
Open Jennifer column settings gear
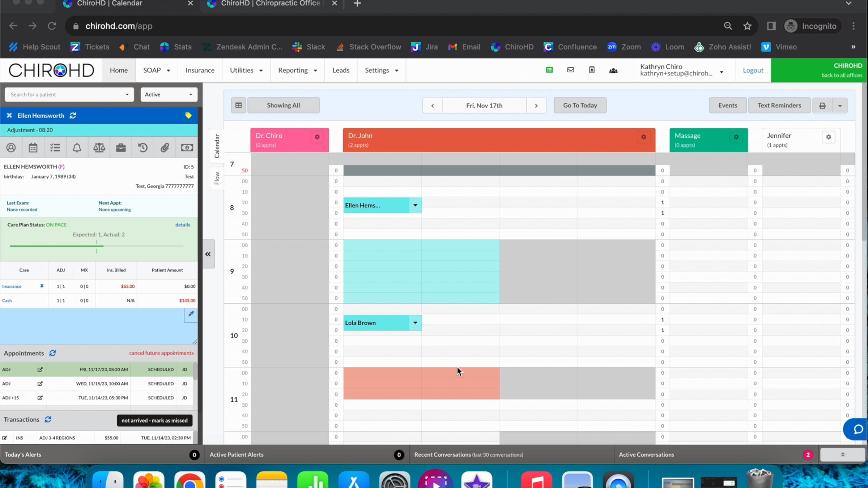(x=829, y=137)
